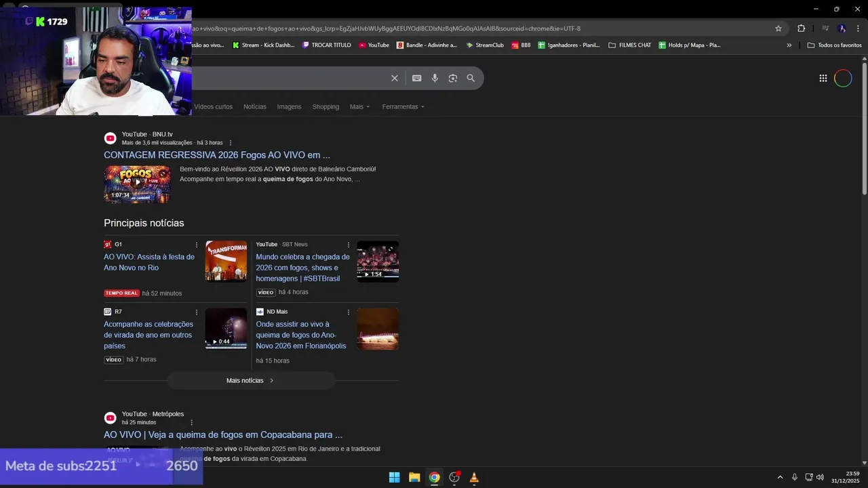Open Acompanhe as celebrações de virada link
This screenshot has height=488, width=868.
pos(149,335)
